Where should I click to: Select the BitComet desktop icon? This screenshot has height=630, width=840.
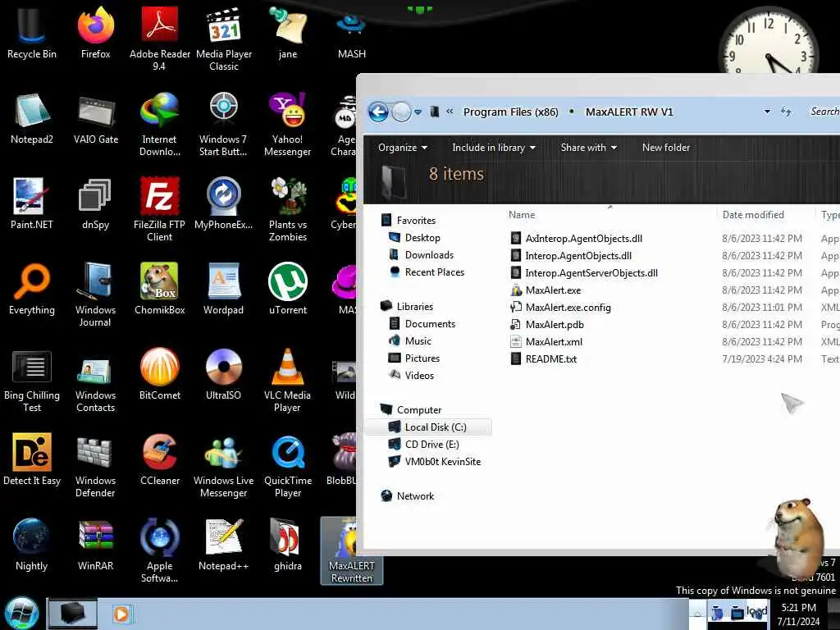[160, 374]
